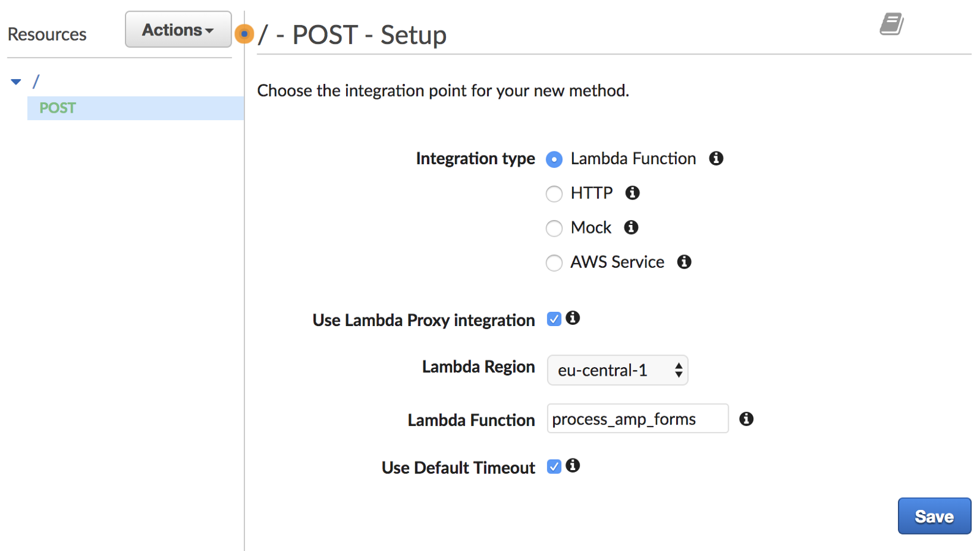Show info for Lambda Function name field
The height and width of the screenshot is (551, 980).
tap(746, 419)
